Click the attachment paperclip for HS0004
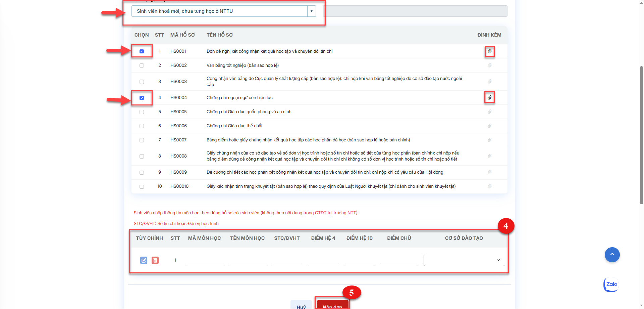 [489, 98]
